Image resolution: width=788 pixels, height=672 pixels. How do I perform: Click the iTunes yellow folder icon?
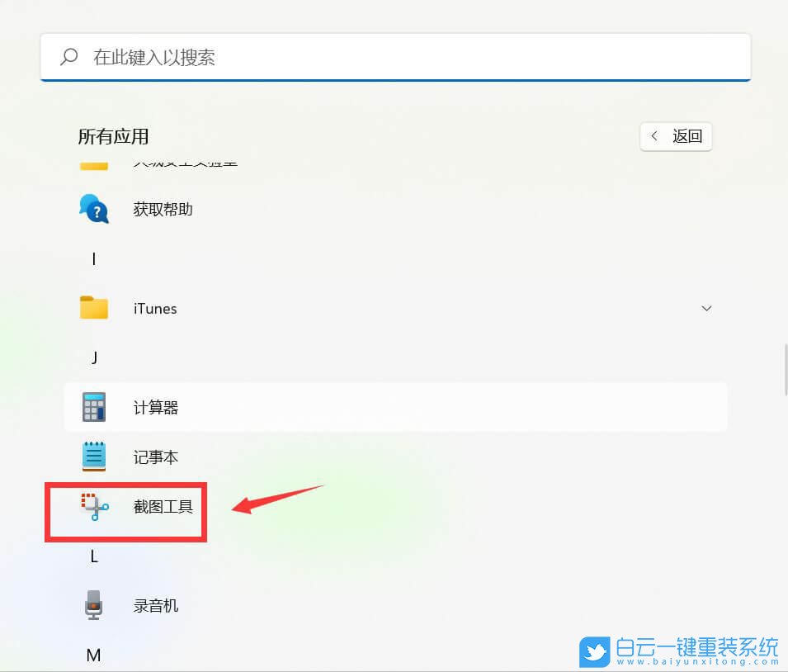tap(93, 307)
